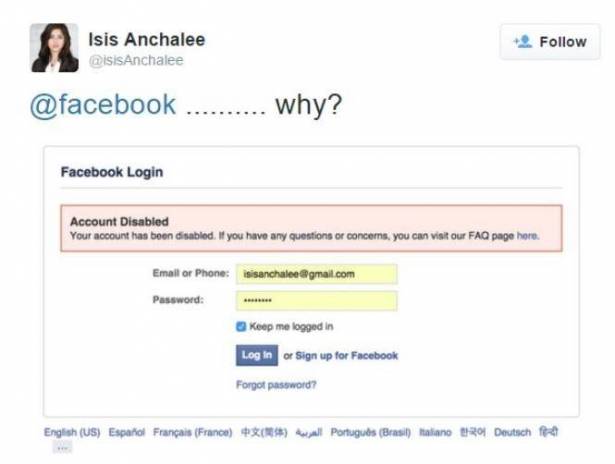Click the Follow button

pos(550,42)
